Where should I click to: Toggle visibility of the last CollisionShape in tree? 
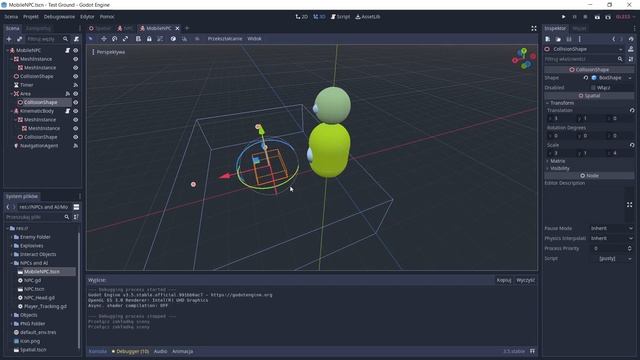click(76, 137)
